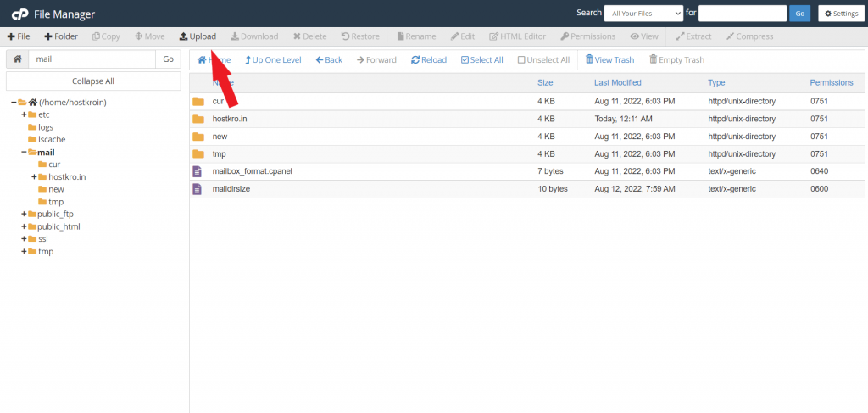Click the Copy toolbar button
Screen dimensions: 868x413
point(106,36)
